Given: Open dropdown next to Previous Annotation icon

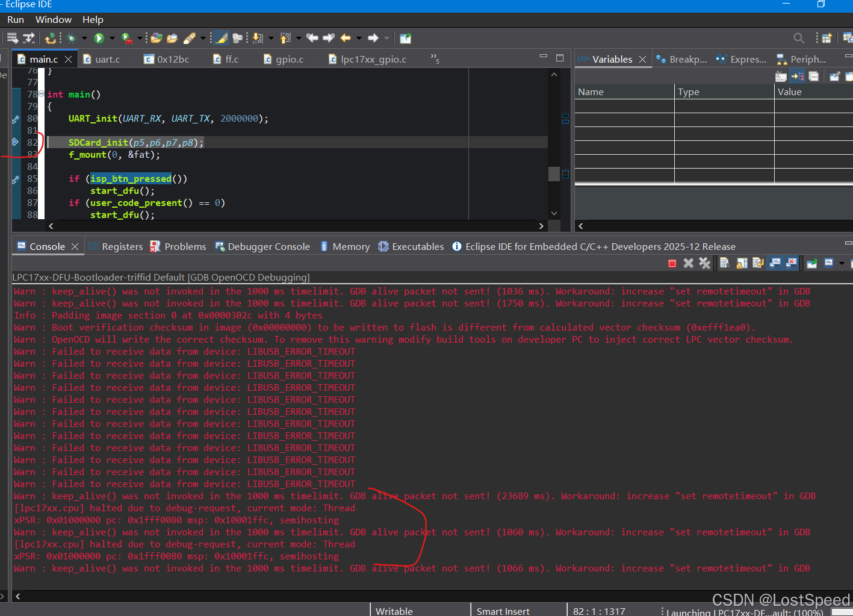Looking at the screenshot, I should [299, 38].
